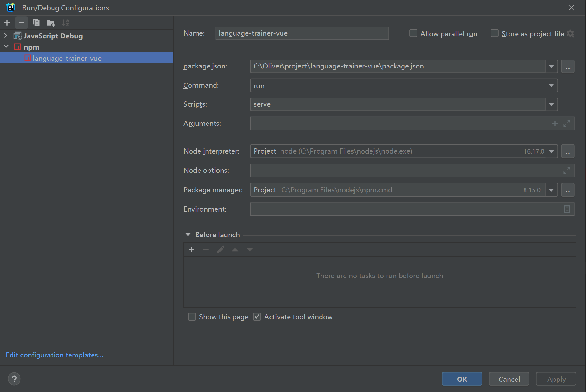586x392 pixels.
Task: Collapse the npm configurations node
Action: (6, 47)
